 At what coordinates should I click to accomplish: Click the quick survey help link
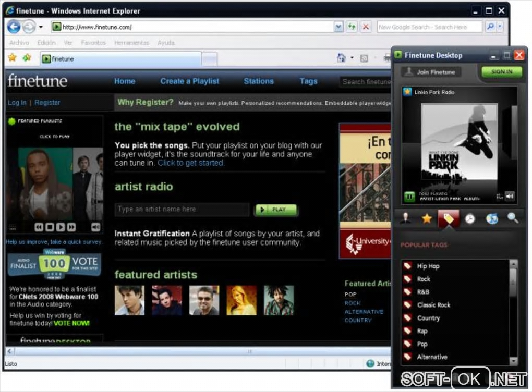[x=54, y=242]
